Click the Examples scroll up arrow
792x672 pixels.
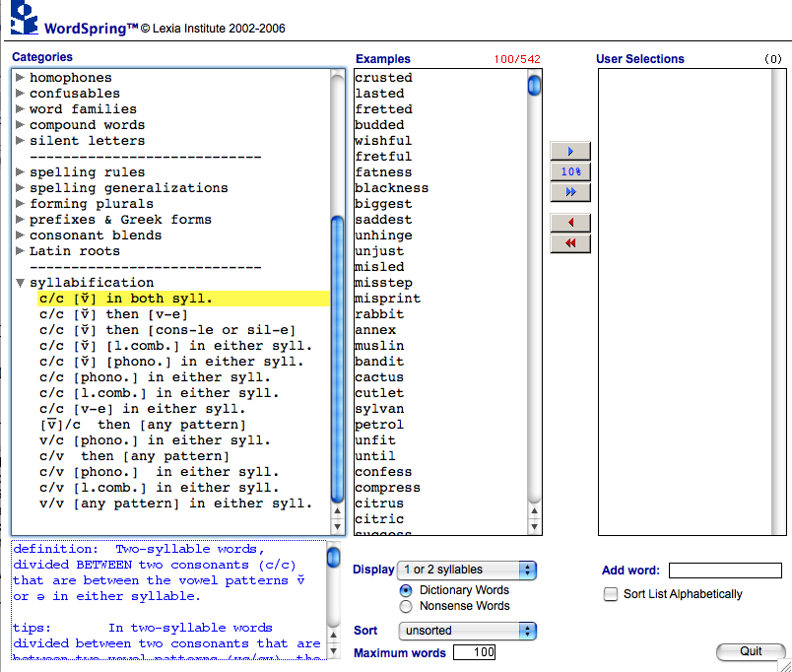pyautogui.click(x=534, y=510)
